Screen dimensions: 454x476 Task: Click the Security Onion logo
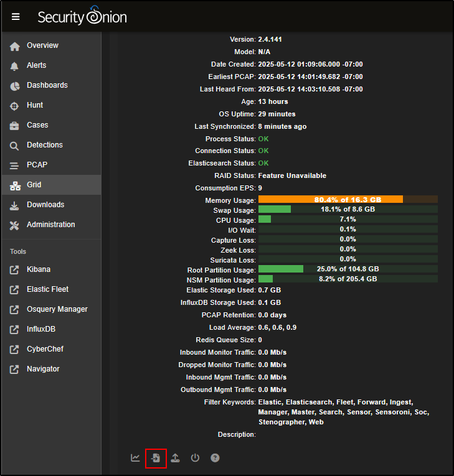pyautogui.click(x=82, y=17)
